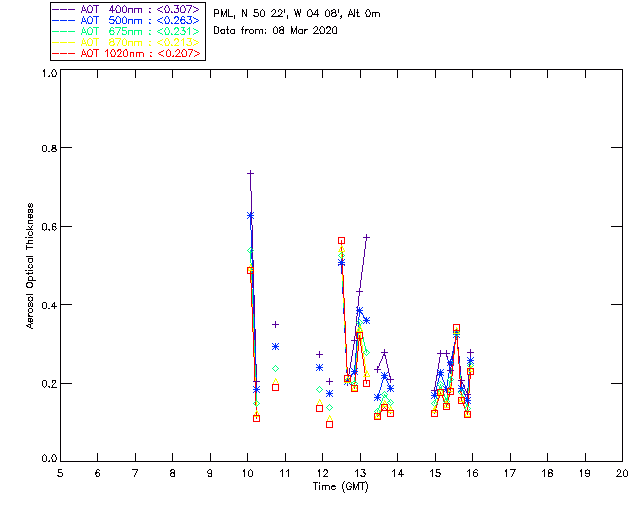Click the lowest red square marker near 0.09
Screen dimensions: 640x512
coord(329,425)
